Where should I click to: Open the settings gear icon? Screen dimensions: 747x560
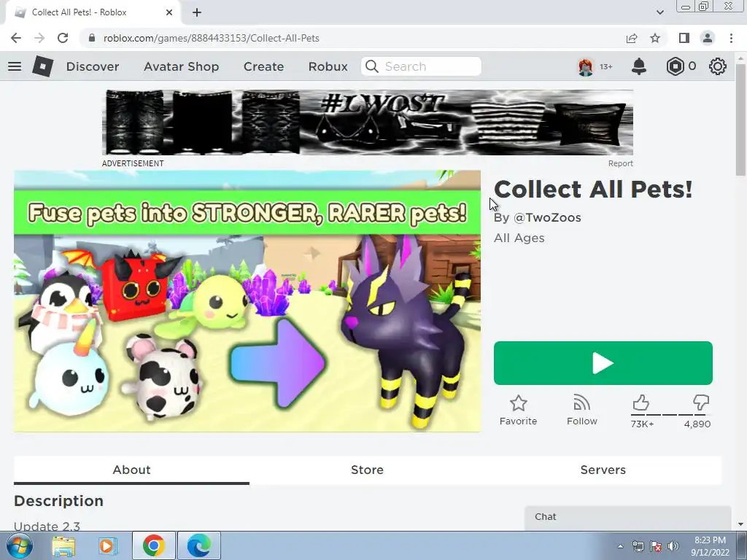(x=718, y=66)
